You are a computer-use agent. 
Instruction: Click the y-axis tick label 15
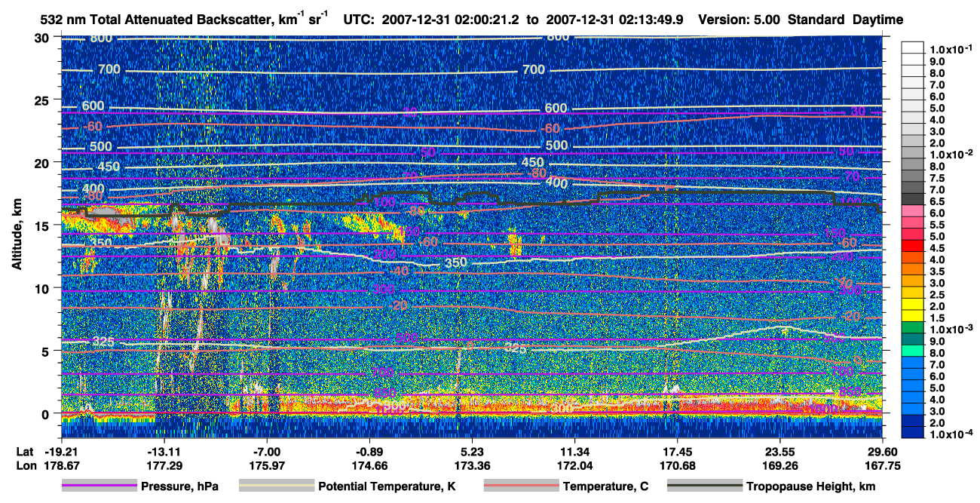tap(44, 225)
